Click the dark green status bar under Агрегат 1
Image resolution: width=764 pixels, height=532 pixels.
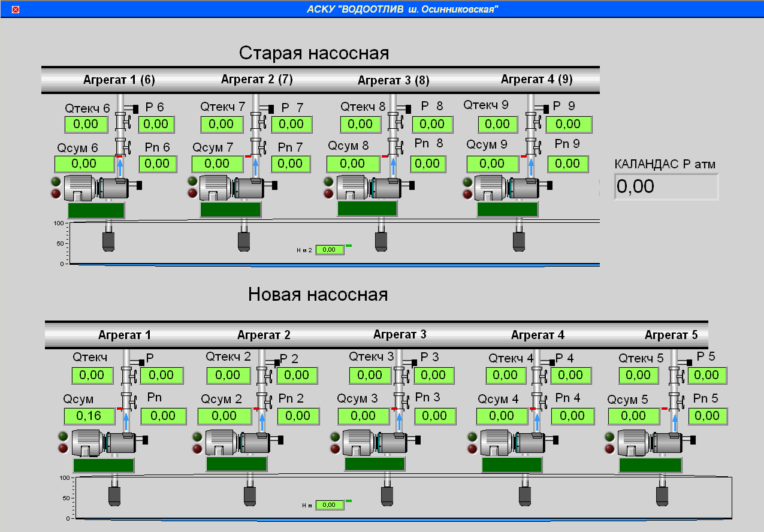pyautogui.click(x=104, y=465)
